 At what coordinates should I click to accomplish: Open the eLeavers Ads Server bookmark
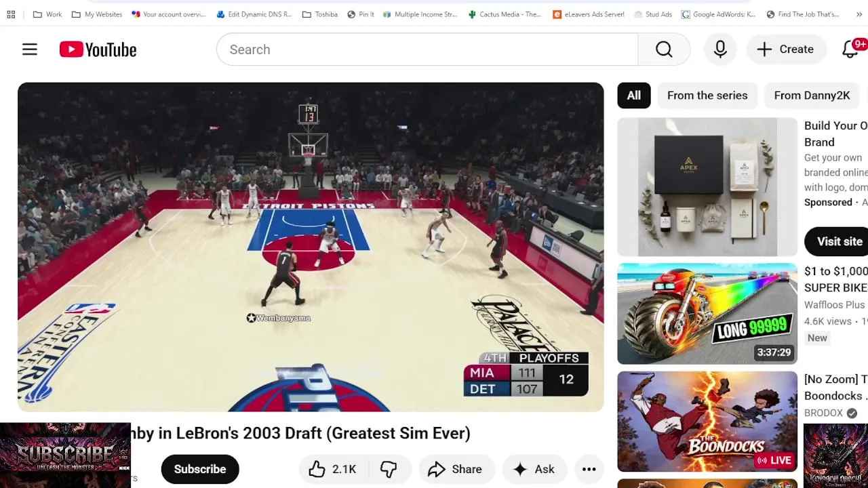click(x=589, y=14)
